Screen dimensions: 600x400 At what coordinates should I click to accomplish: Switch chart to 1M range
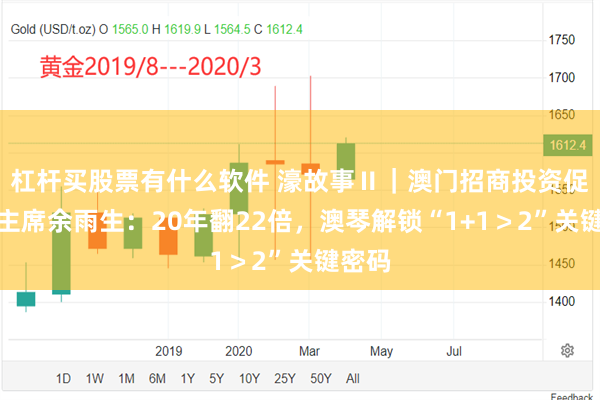[126, 379]
